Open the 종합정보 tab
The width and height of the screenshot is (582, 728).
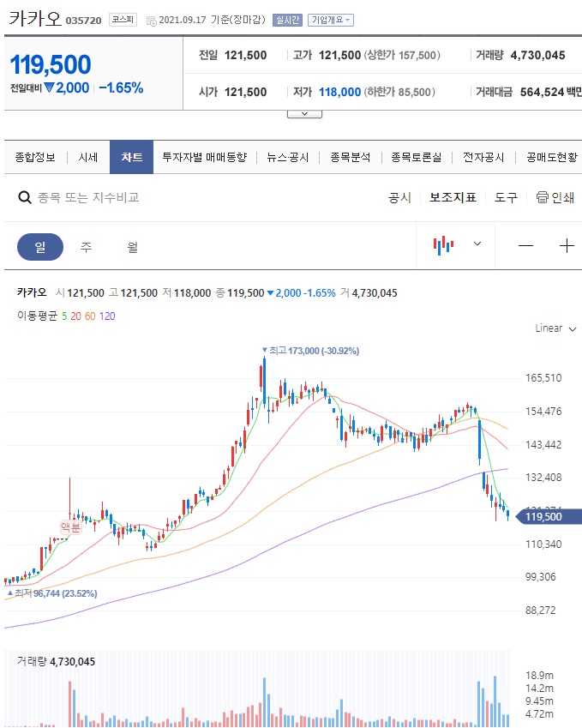tap(35, 158)
